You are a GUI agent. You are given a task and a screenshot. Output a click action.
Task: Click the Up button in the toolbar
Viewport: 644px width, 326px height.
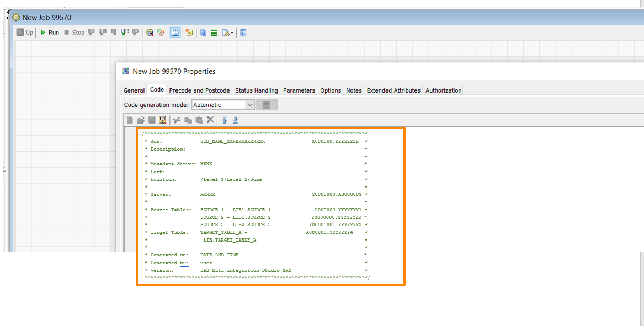pyautogui.click(x=24, y=33)
